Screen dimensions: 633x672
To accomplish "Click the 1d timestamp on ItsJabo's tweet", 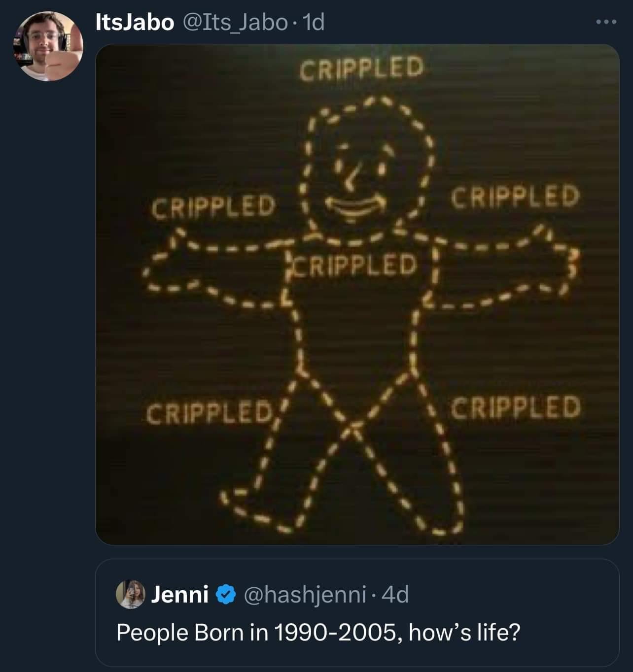I will pyautogui.click(x=314, y=23).
